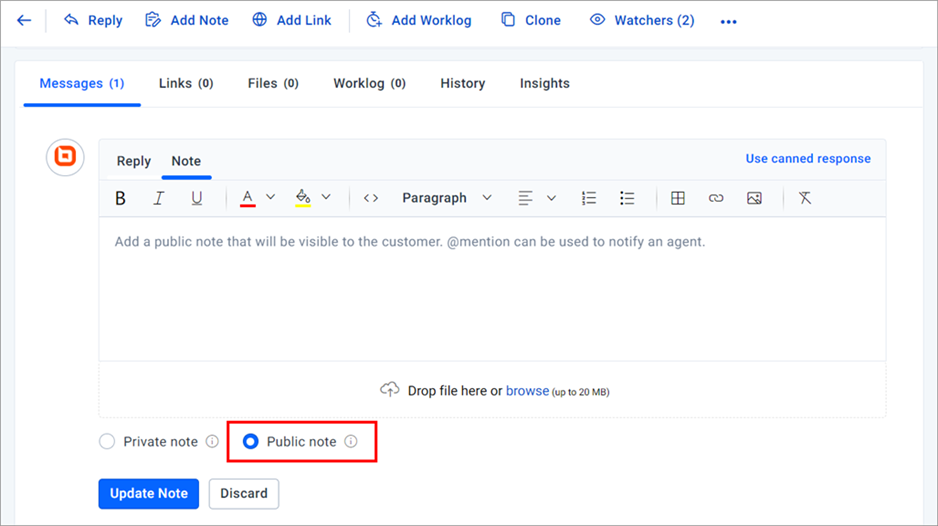Click the Update Note button

click(148, 494)
